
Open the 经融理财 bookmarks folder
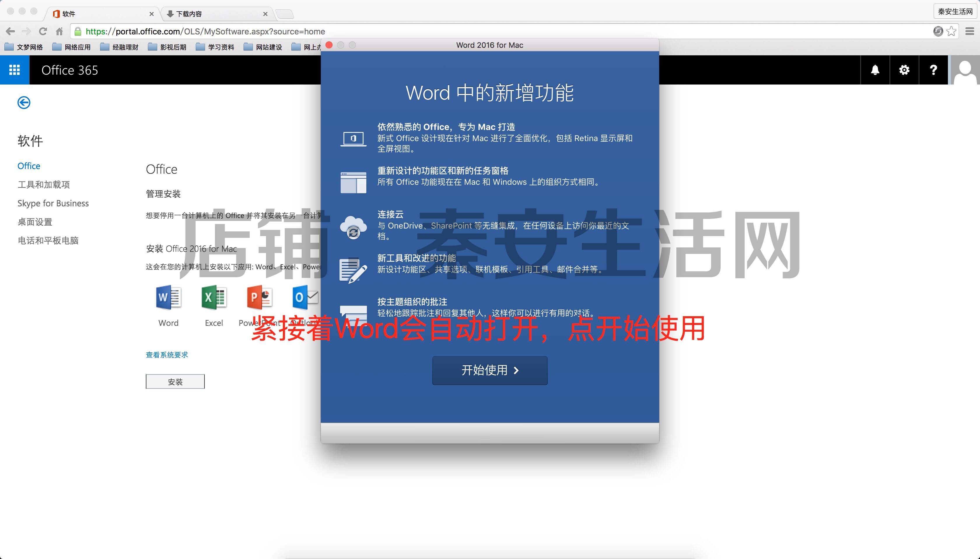tap(119, 47)
